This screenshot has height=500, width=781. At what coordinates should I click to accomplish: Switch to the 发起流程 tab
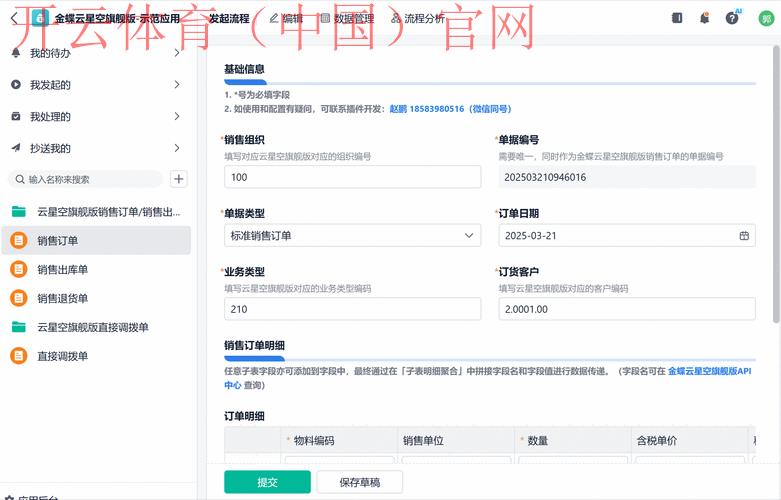[229, 18]
